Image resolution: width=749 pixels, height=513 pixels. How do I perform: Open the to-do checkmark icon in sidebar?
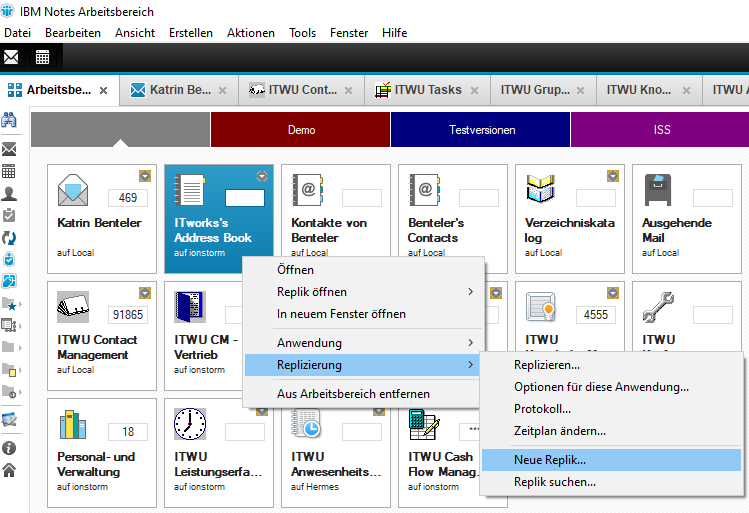pyautogui.click(x=9, y=215)
